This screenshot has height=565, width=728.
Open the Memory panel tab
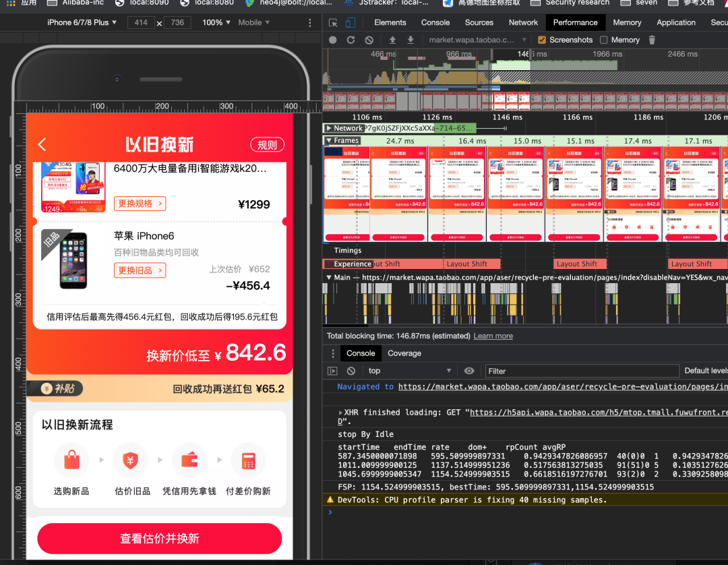[627, 22]
